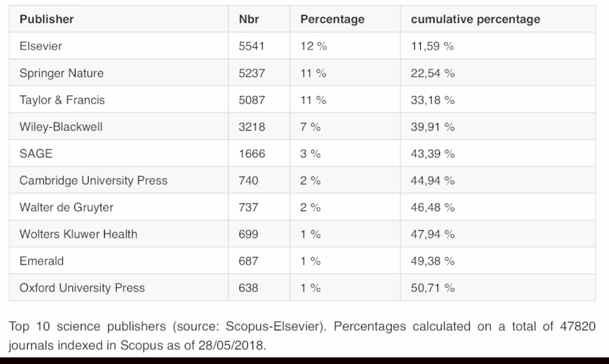Click the Wolters Kluwer Health cell
Screen dimensions: 609x364
78,234
